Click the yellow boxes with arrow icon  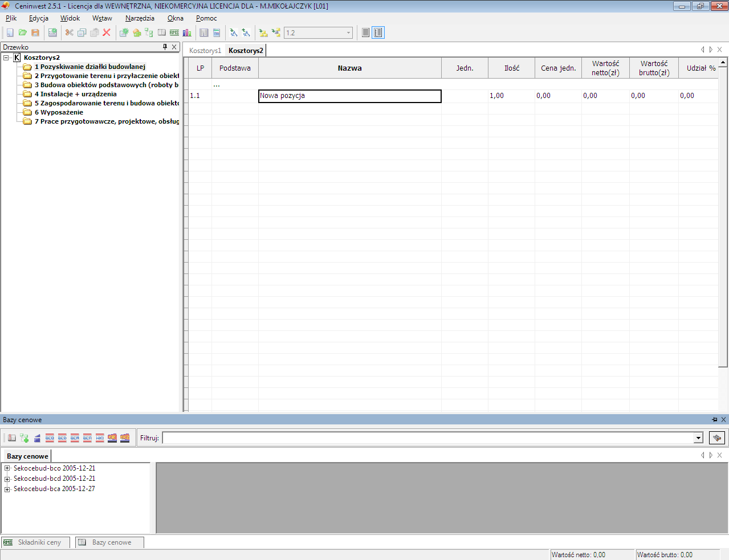pos(276,33)
